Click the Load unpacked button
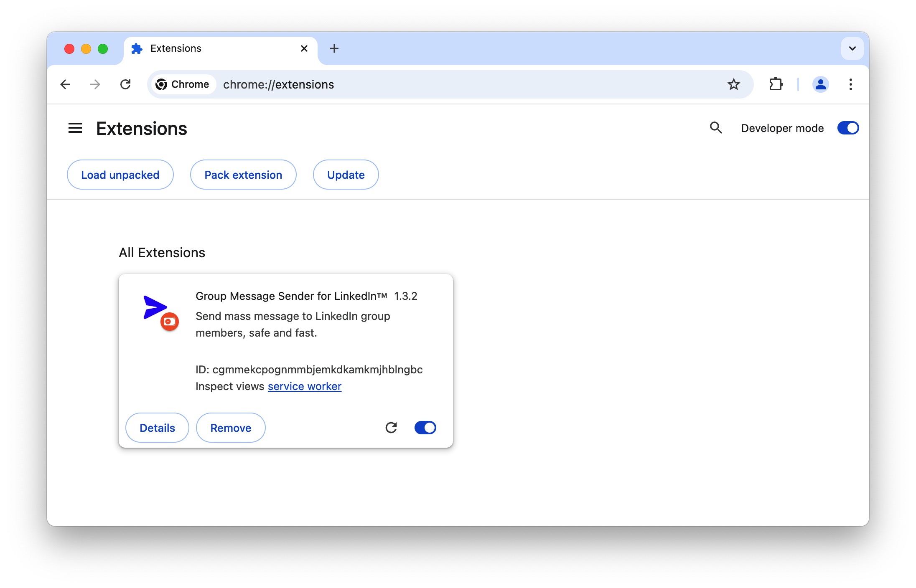The height and width of the screenshot is (588, 916). (x=120, y=175)
